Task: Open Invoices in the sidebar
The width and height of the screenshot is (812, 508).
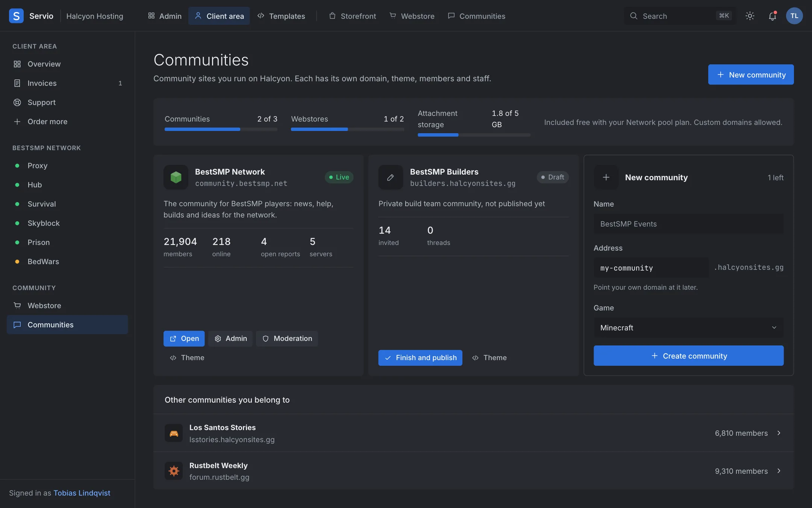Action: pos(67,83)
